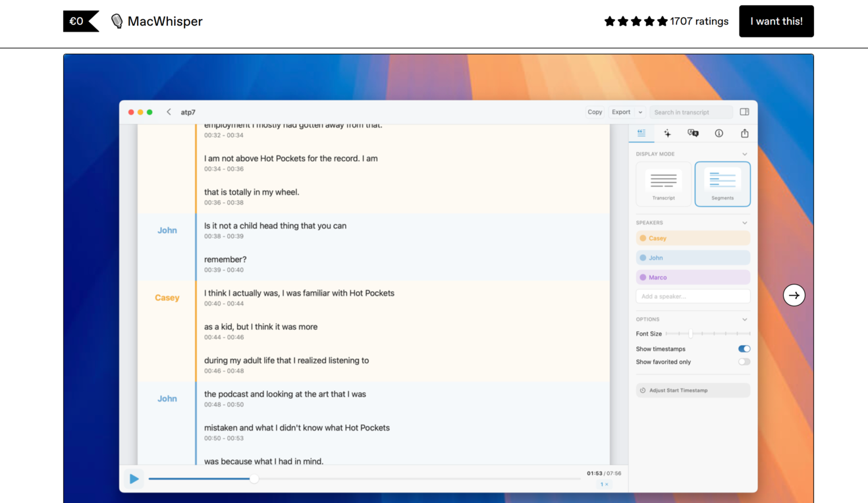Viewport: 868px width, 503px height.
Task: Click the John label at 00:38
Action: tap(167, 230)
